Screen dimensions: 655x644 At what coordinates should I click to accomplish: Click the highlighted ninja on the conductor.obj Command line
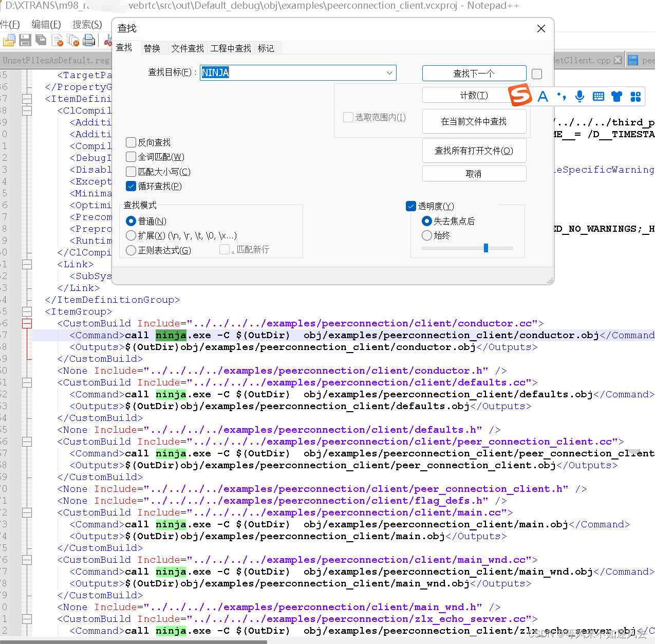pyautogui.click(x=171, y=335)
